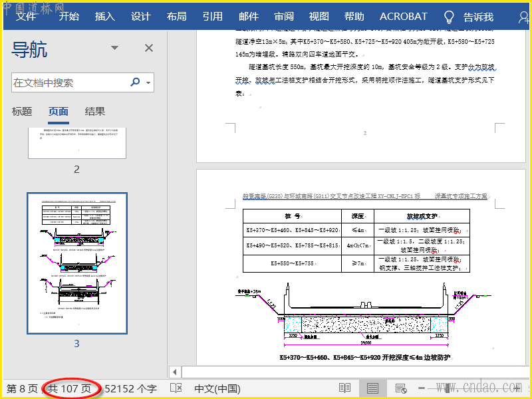The width and height of the screenshot is (532, 399).
Task: Open word count 52152 个字
Action: [x=130, y=388]
